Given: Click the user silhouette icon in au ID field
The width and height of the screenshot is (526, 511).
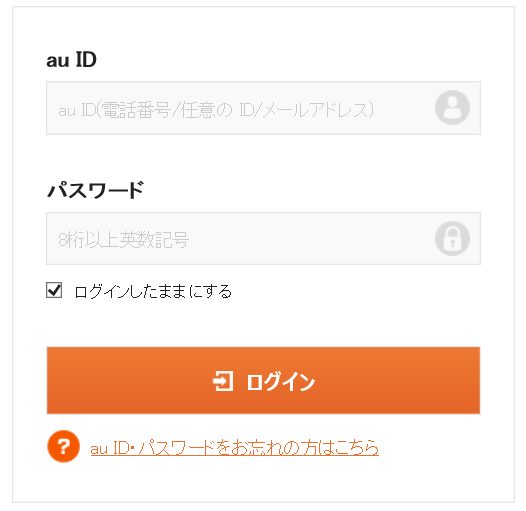Looking at the screenshot, I should (x=452, y=107).
